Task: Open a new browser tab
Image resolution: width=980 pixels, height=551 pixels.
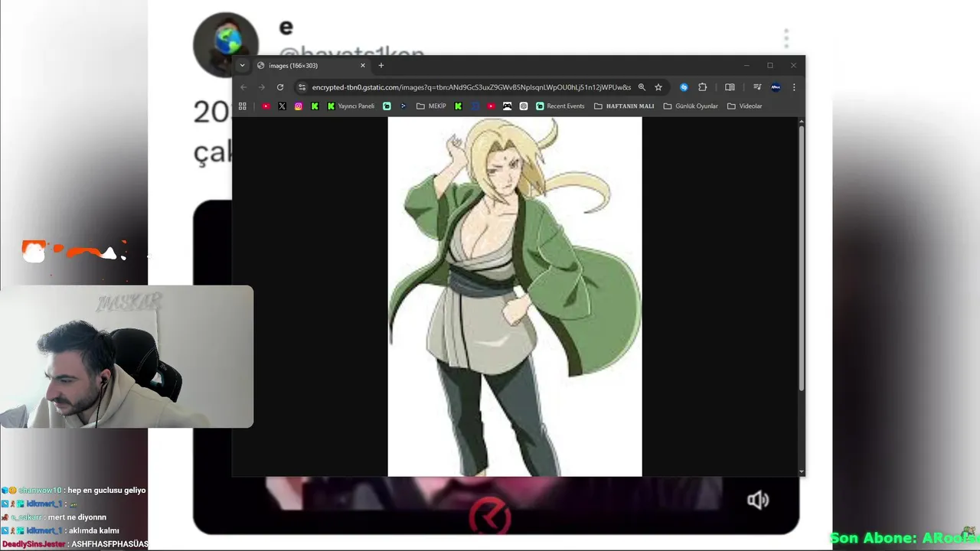Action: 381,66
